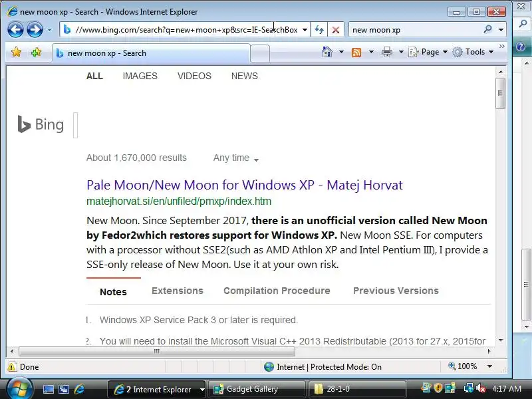Switch to Bing NEWS tab
Image resolution: width=532 pixels, height=399 pixels.
[x=244, y=76]
